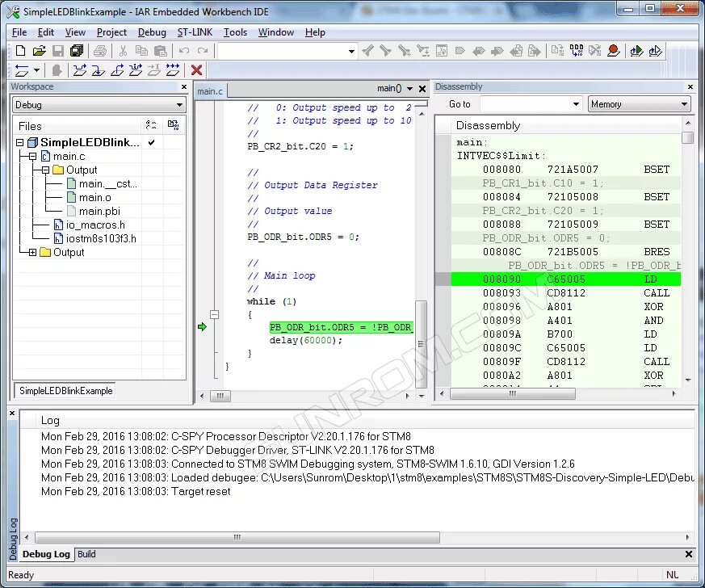The height and width of the screenshot is (588, 705).
Task: Click the Undo arrow icon
Action: coord(184,51)
